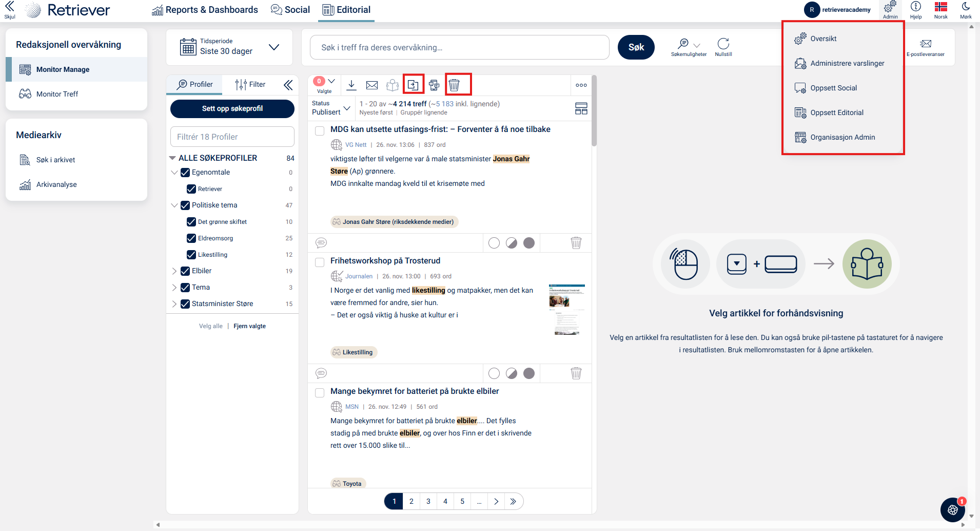Uncheck the Elbiler checkbox
Viewport: 980px width, 531px height.
tap(185, 271)
